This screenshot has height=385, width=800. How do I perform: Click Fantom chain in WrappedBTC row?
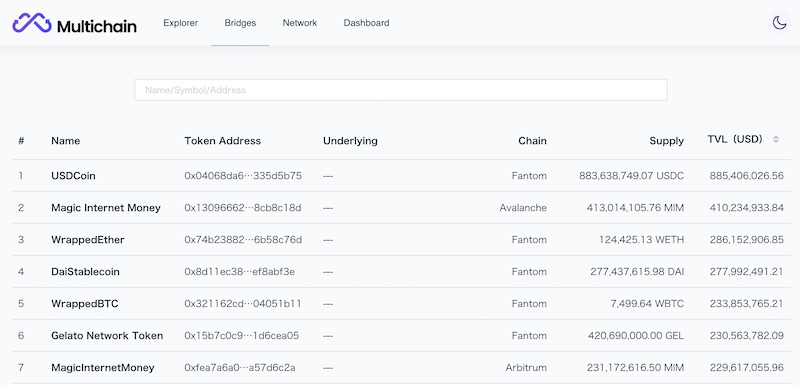(529, 304)
